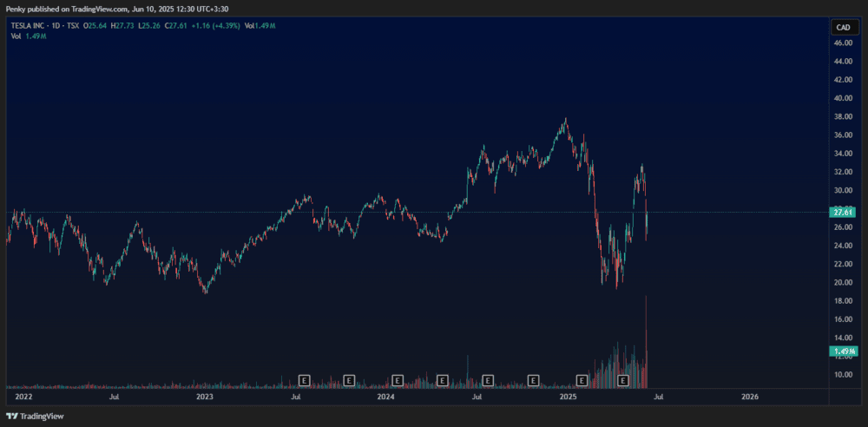Click the E earnings marker just after 2024
Image resolution: width=868 pixels, height=427 pixels.
(398, 380)
